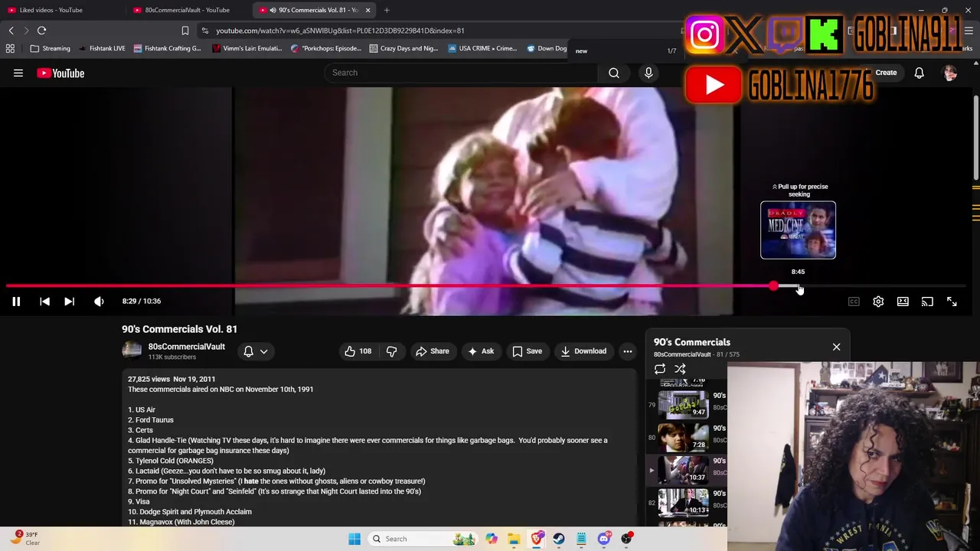Open the YouTube hamburger guide menu
The image size is (980, 551).
[x=18, y=73]
